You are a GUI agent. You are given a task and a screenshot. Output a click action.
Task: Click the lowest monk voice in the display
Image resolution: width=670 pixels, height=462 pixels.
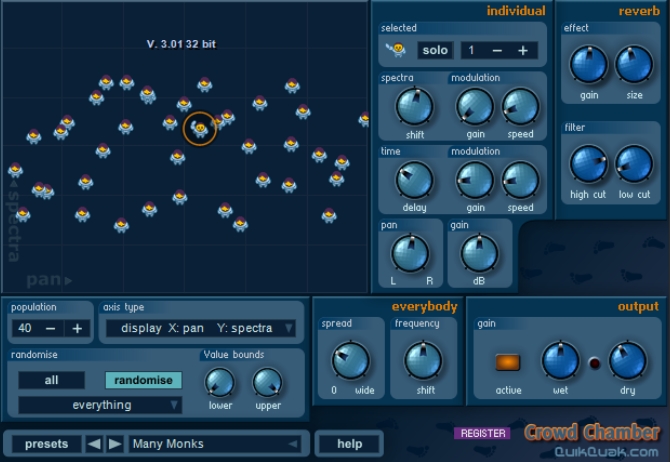(121, 225)
